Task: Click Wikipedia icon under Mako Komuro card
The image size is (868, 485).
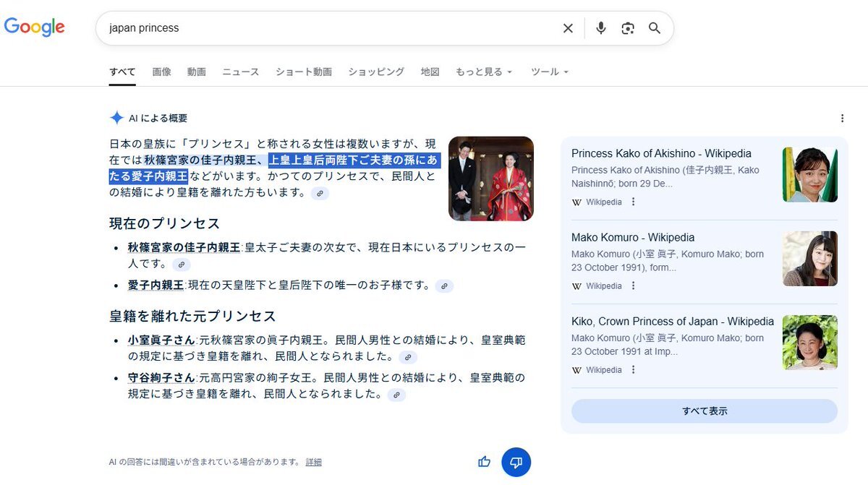Action: click(576, 286)
